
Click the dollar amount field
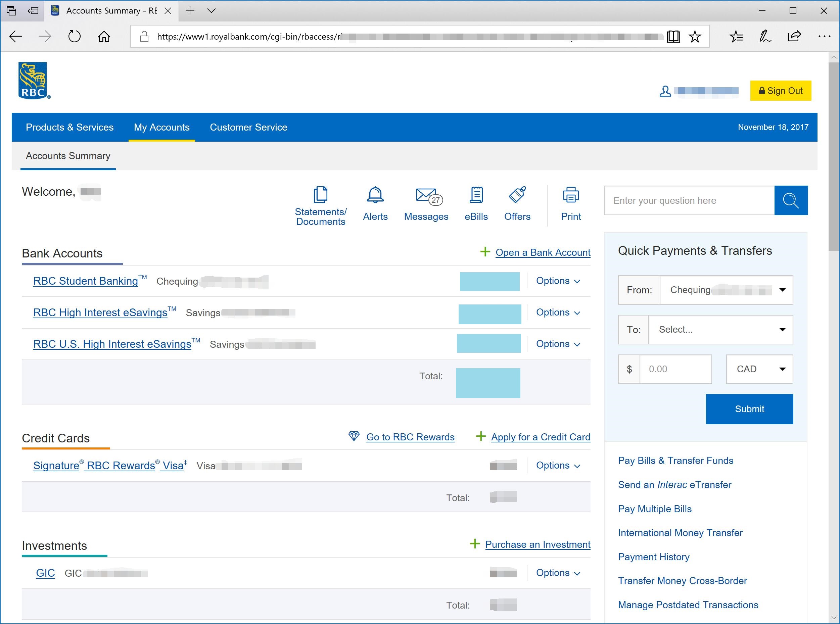click(676, 369)
